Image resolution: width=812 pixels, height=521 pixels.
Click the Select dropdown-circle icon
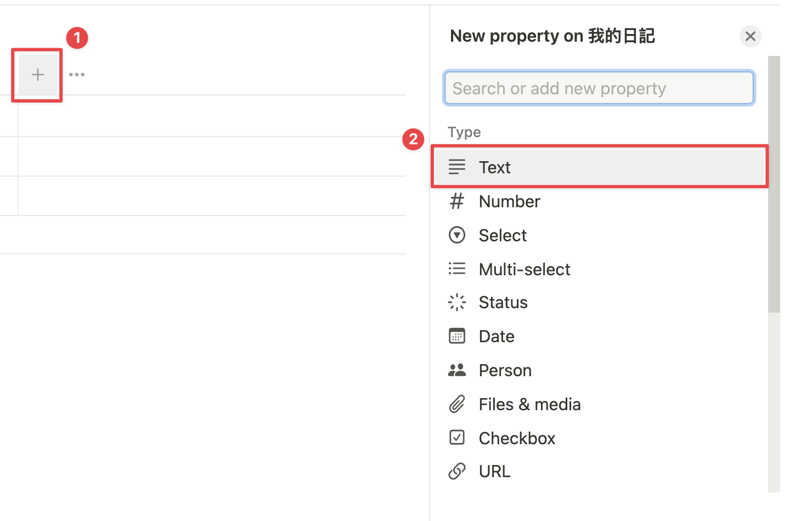pos(457,235)
